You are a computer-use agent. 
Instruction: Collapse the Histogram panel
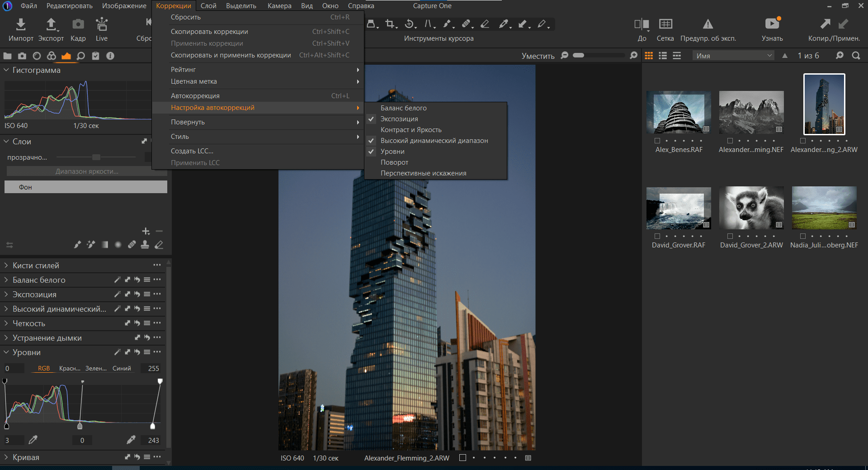(7, 70)
